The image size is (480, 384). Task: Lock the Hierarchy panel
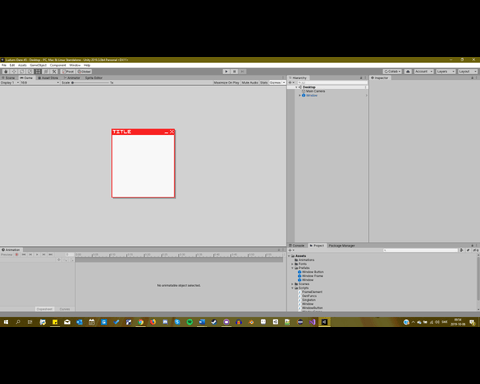click(361, 78)
